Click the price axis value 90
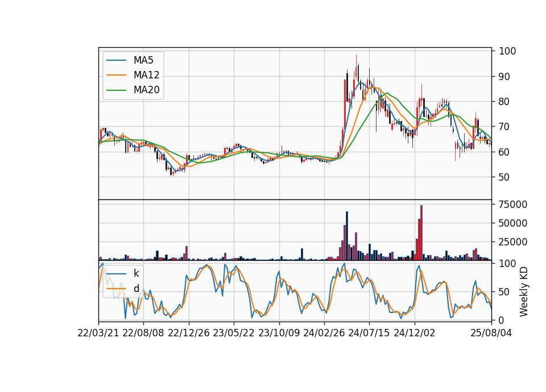 pos(504,77)
